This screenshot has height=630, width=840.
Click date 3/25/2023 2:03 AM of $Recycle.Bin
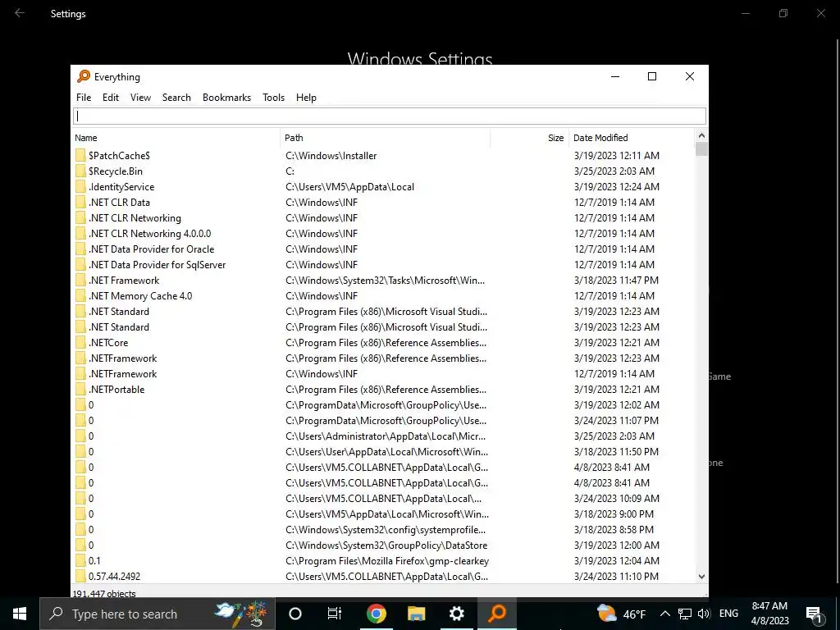click(x=614, y=171)
